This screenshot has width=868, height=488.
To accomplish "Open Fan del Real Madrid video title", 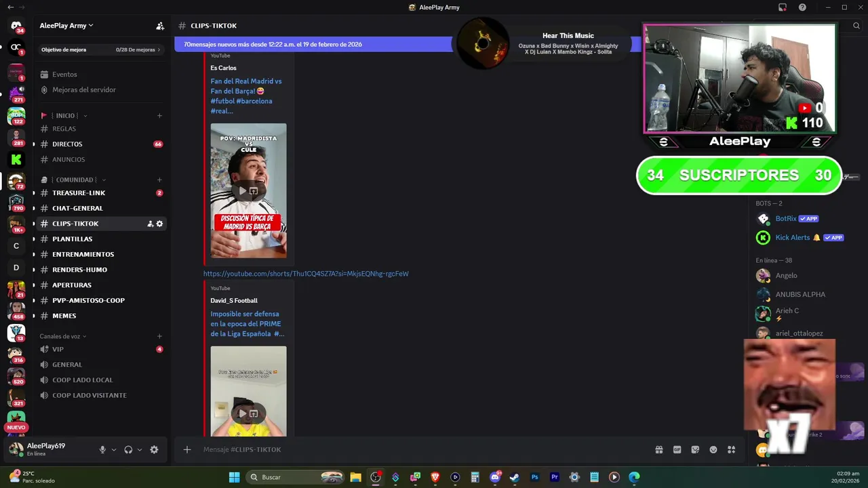I will tap(246, 96).
